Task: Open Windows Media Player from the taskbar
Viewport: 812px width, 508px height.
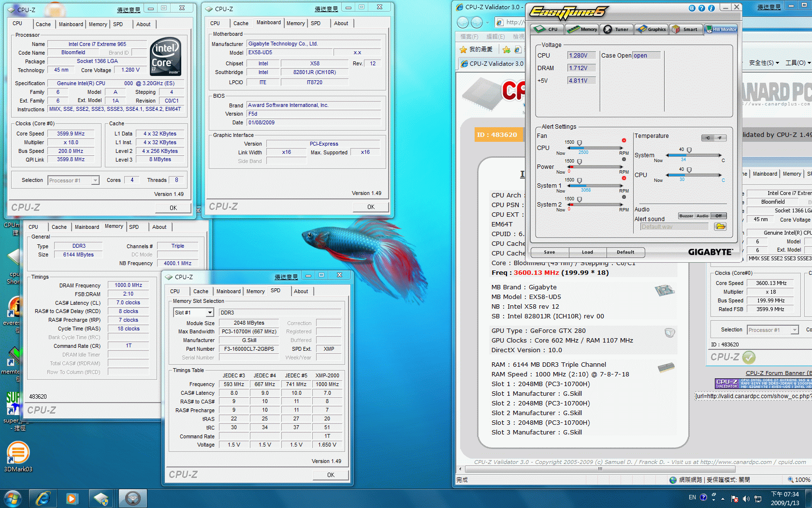Action: tap(72, 498)
